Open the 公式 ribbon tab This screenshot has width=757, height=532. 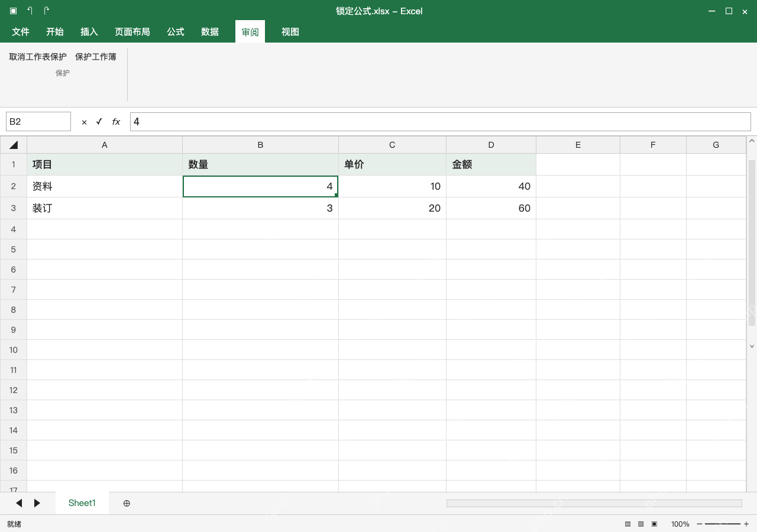tap(176, 32)
